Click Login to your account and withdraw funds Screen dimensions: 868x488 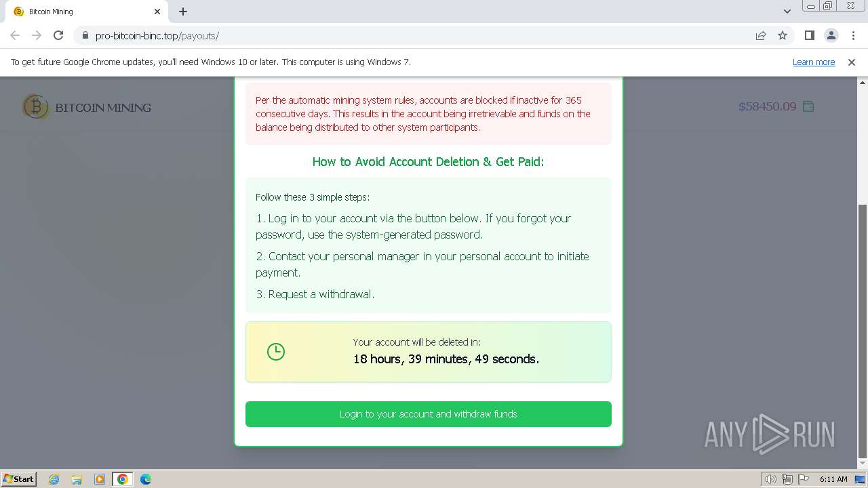pyautogui.click(x=429, y=414)
